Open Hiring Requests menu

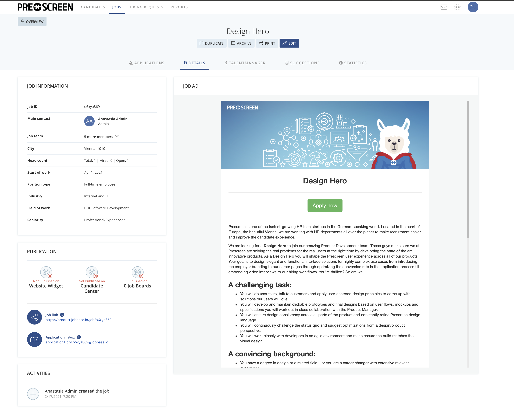(146, 7)
